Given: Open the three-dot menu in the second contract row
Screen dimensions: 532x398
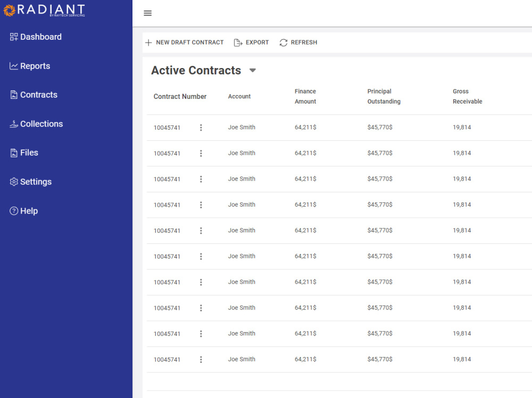Looking at the screenshot, I should tap(201, 153).
